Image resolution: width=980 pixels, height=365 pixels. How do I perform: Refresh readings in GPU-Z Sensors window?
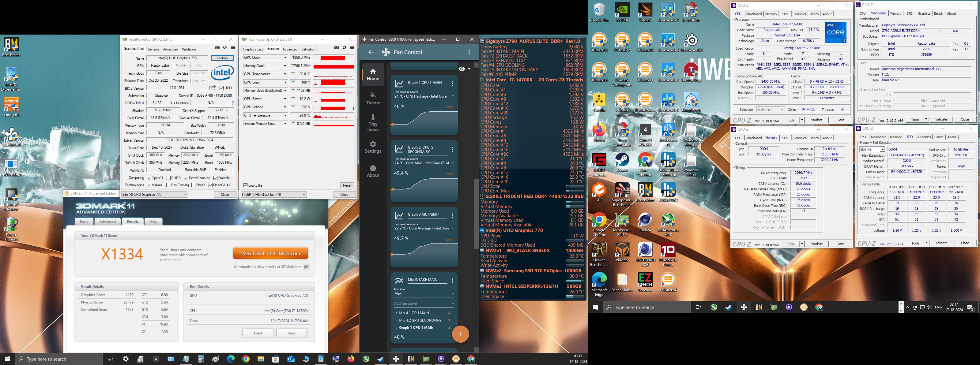pos(344,48)
